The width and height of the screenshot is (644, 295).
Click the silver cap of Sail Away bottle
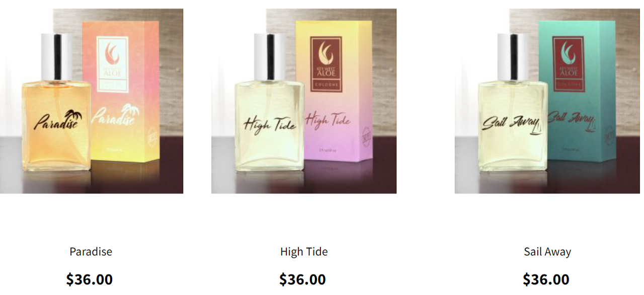[513, 57]
